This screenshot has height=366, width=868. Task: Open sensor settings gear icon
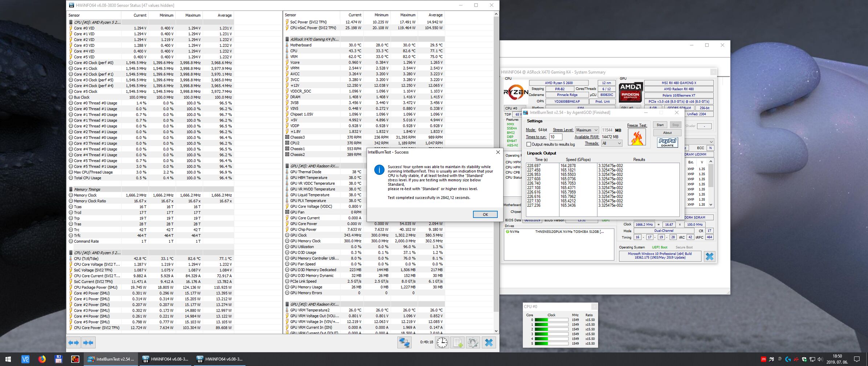(x=473, y=342)
